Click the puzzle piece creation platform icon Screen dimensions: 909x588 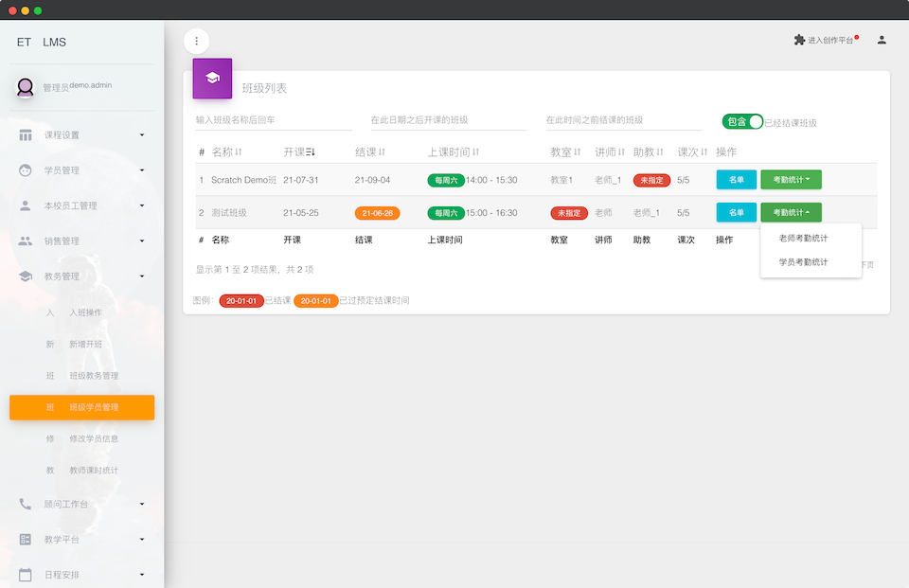(799, 40)
